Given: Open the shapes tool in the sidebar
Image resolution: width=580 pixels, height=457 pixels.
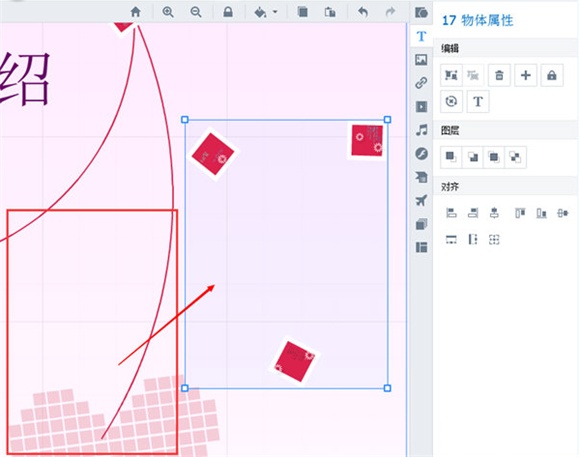Looking at the screenshot, I should click(x=421, y=12).
